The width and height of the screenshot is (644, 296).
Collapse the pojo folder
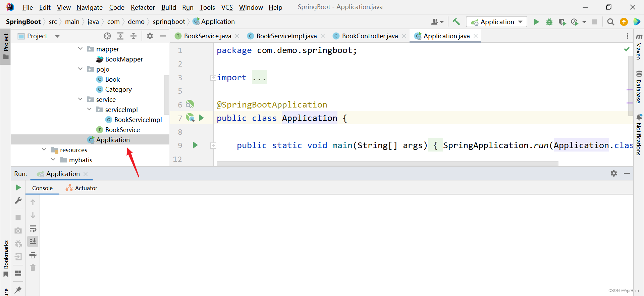point(80,69)
